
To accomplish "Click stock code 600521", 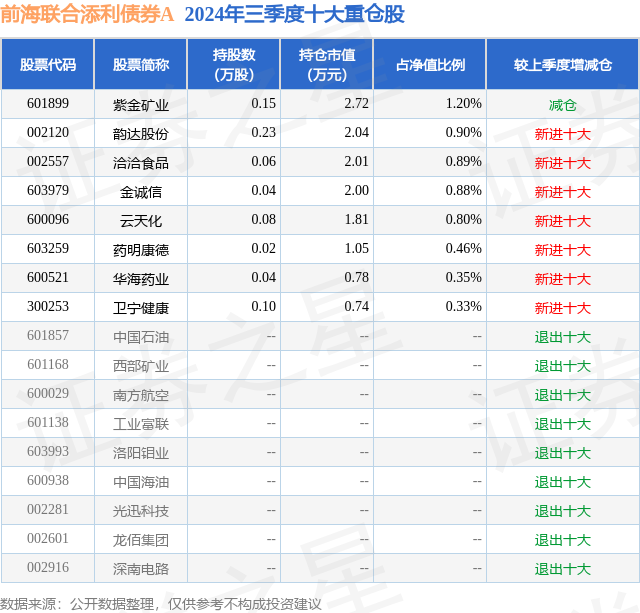I will click(48, 278).
